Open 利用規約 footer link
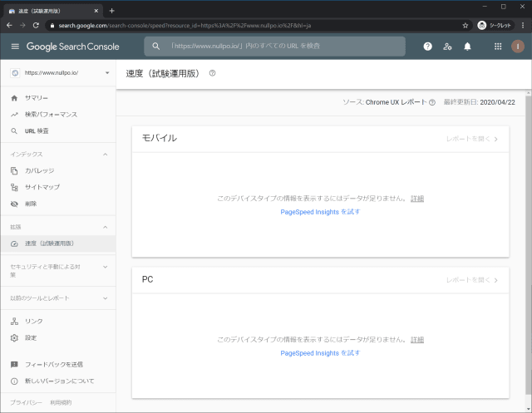The height and width of the screenshot is (413, 532). coord(61,402)
